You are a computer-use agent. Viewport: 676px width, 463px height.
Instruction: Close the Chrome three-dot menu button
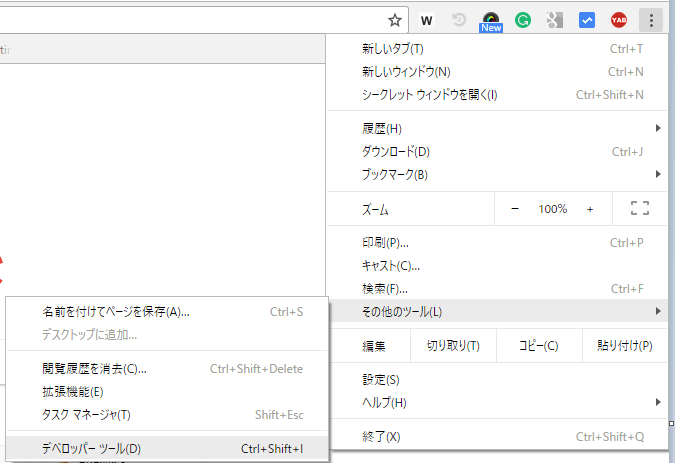tap(651, 19)
